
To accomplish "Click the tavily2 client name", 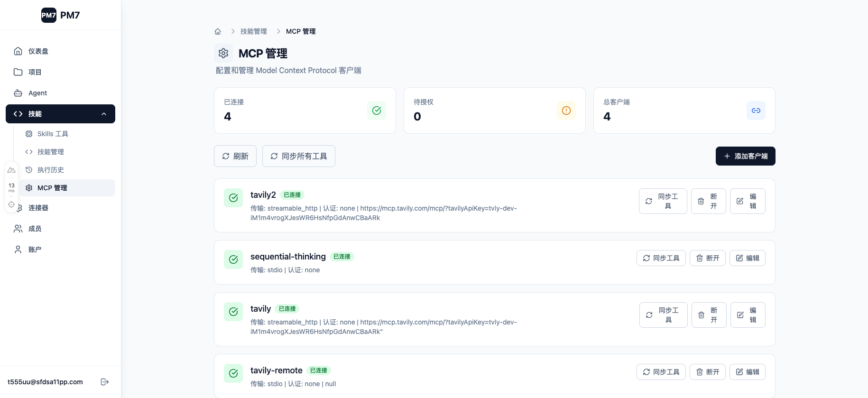I will (263, 195).
